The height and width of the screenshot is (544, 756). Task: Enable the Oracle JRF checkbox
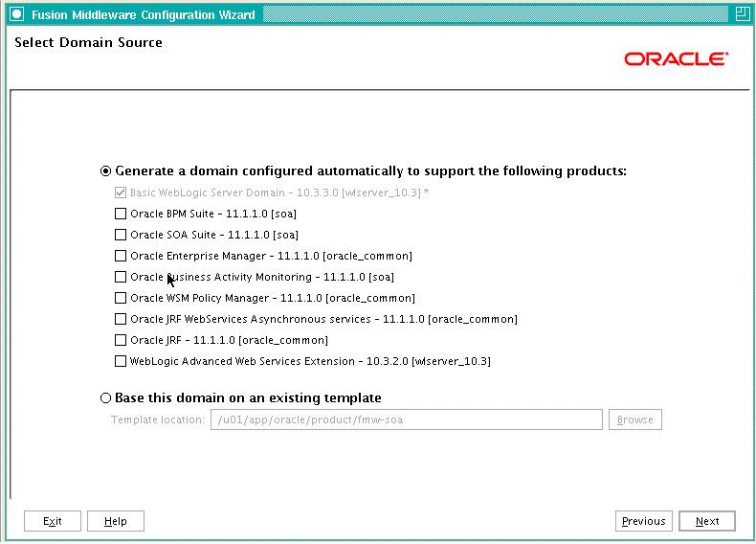tap(121, 340)
